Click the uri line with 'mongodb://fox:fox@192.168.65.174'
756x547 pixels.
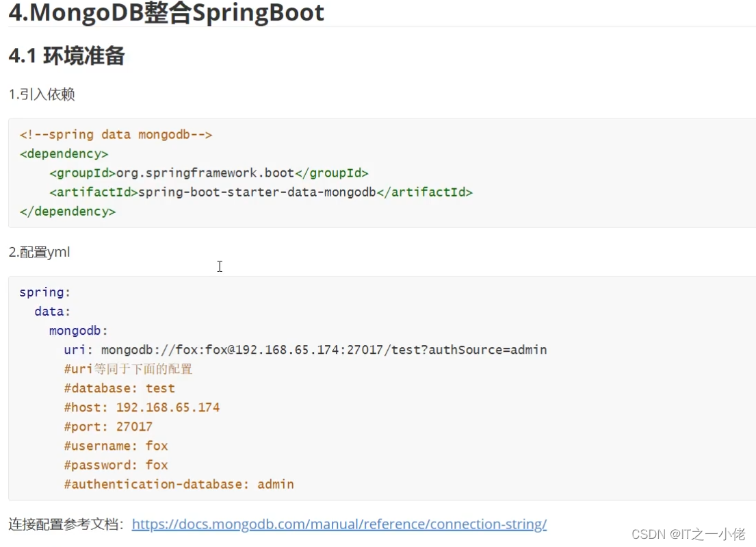305,350
